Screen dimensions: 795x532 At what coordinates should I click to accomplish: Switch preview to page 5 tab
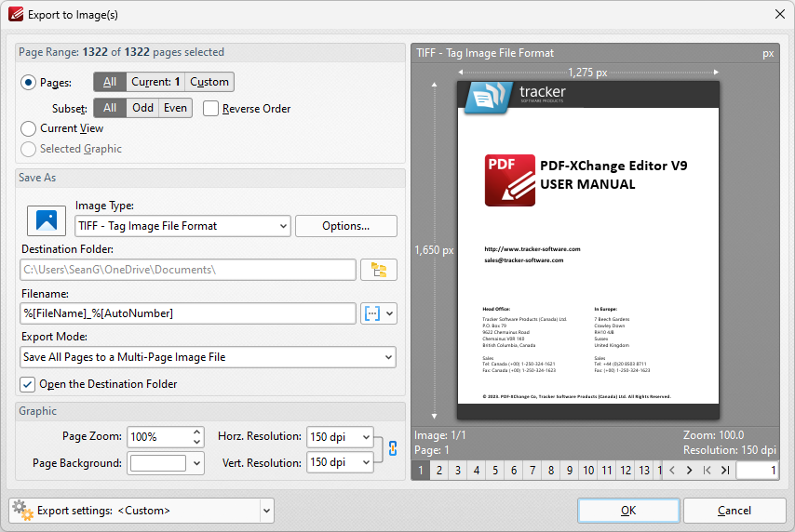point(495,471)
